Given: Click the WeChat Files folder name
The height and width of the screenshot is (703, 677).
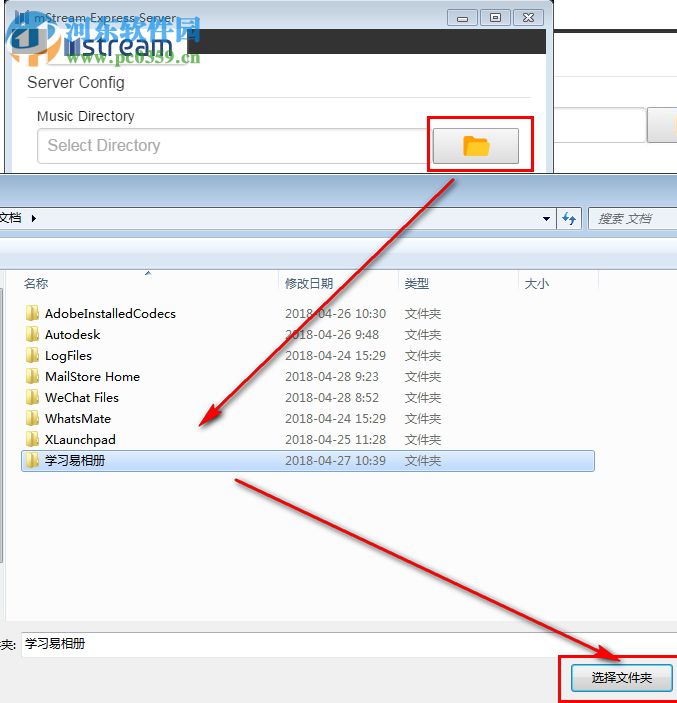Looking at the screenshot, I should coord(82,398).
